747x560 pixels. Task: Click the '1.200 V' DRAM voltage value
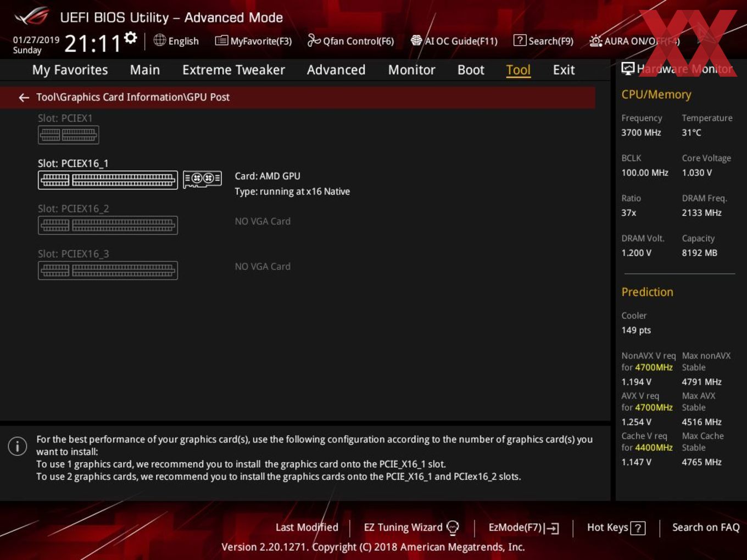point(636,253)
